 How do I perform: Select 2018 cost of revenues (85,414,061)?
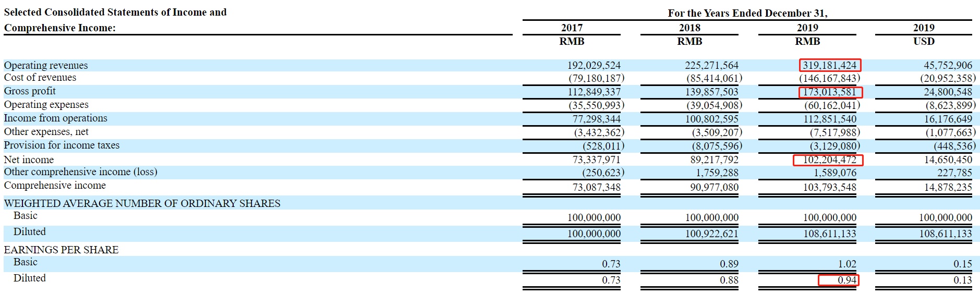coord(715,79)
